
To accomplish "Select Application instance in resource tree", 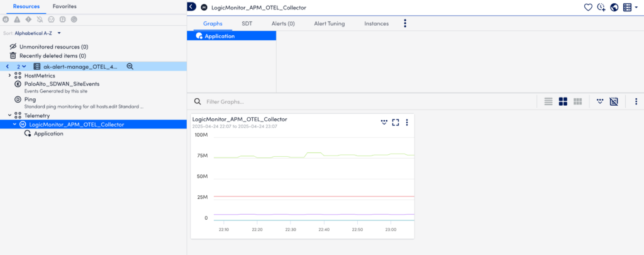I will (49, 133).
